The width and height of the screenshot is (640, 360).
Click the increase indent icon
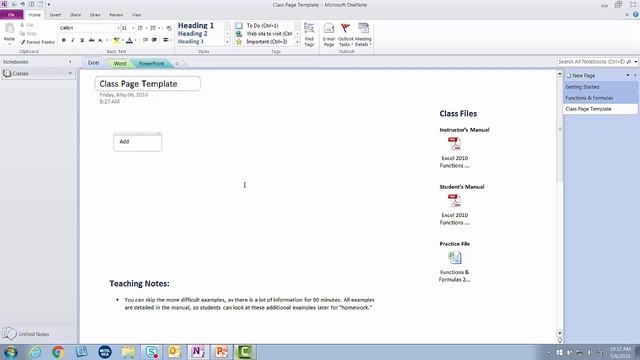point(154,40)
